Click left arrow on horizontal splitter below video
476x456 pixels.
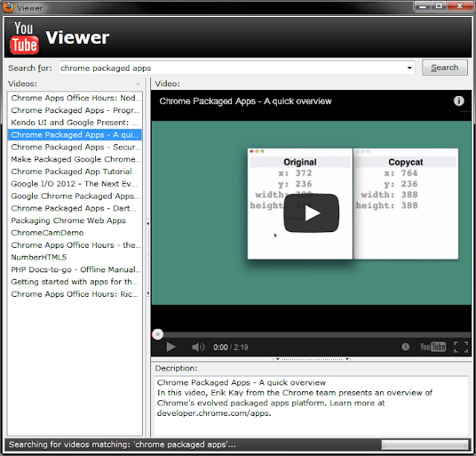277,359
